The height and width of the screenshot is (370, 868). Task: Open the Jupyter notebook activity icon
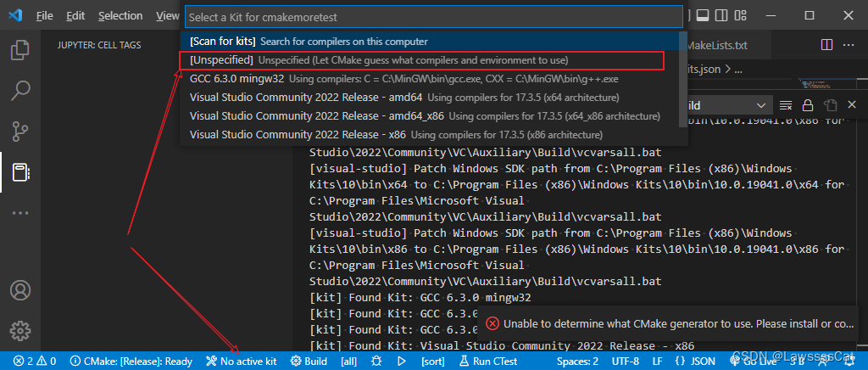(20, 172)
